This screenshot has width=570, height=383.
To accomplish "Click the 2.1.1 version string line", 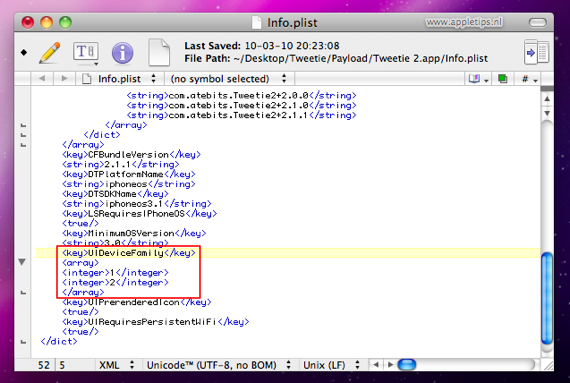I will 121,164.
